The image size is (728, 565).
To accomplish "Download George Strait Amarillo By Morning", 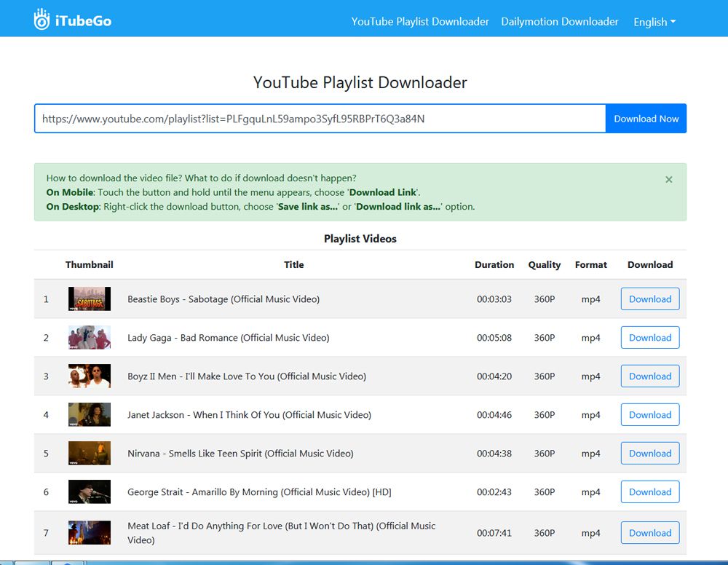I will point(650,491).
